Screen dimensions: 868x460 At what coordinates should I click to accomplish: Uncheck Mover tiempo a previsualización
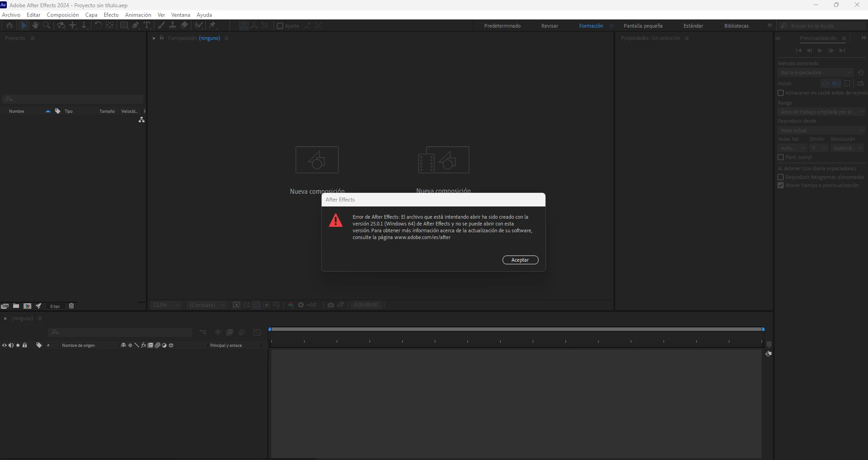pos(781,185)
